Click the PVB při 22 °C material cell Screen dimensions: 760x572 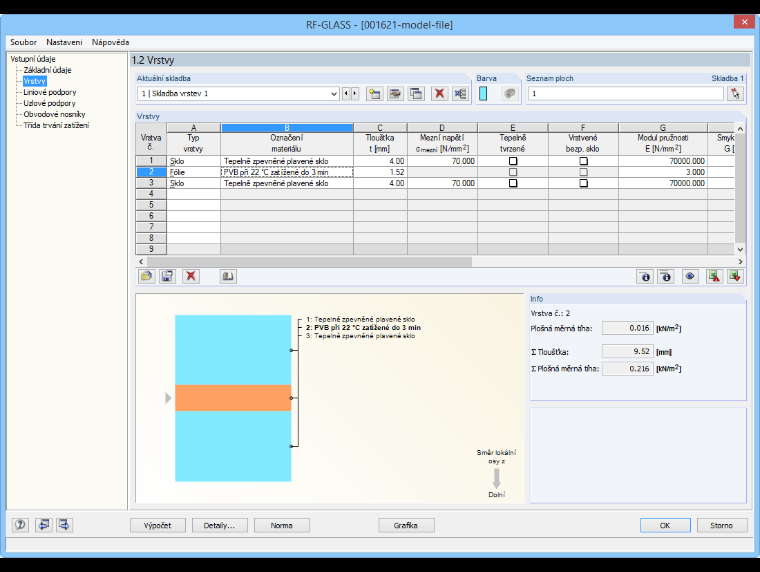point(287,172)
